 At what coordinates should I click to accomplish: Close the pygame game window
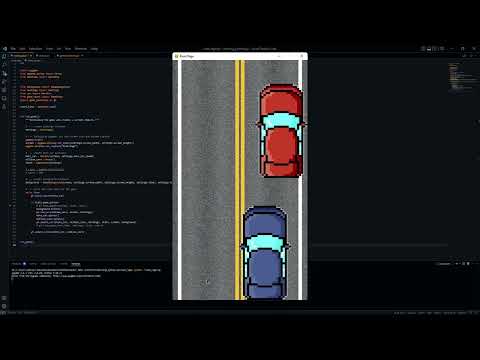(302, 56)
